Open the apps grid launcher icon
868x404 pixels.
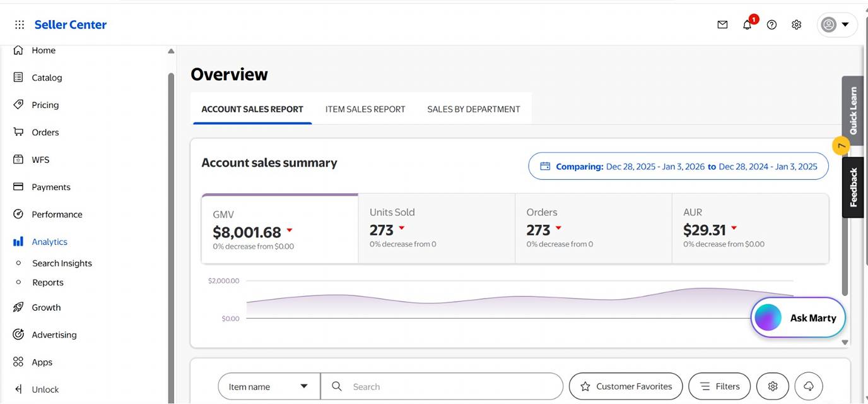pyautogui.click(x=20, y=25)
